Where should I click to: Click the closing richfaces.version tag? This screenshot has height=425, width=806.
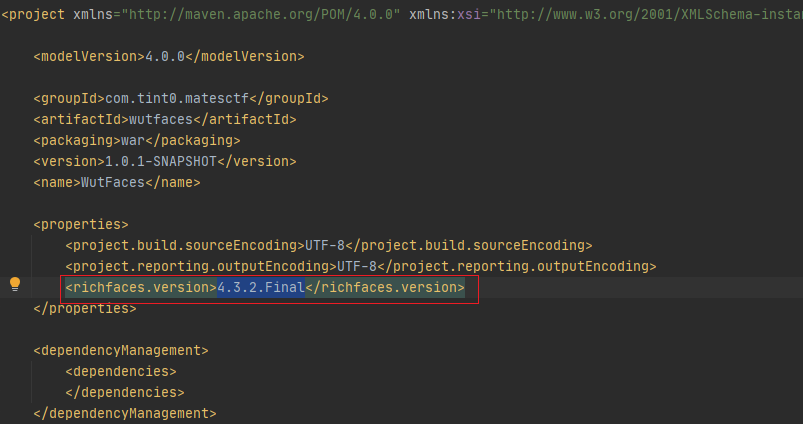coord(385,288)
